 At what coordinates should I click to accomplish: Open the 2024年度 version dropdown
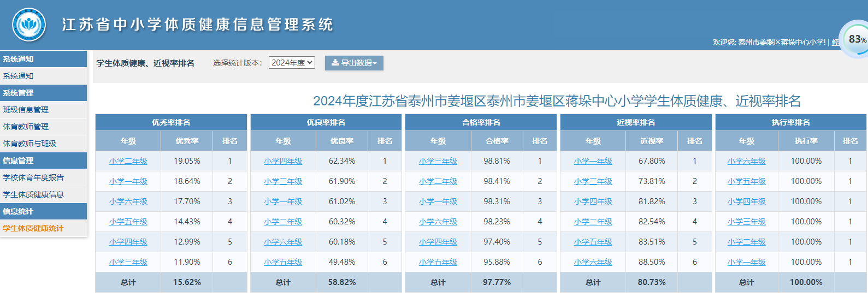pos(292,63)
